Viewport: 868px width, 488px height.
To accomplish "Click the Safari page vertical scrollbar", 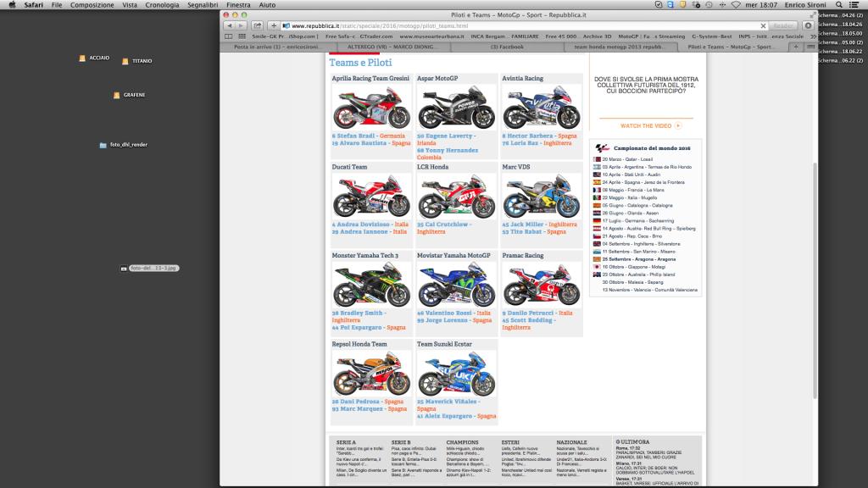I will click(815, 280).
